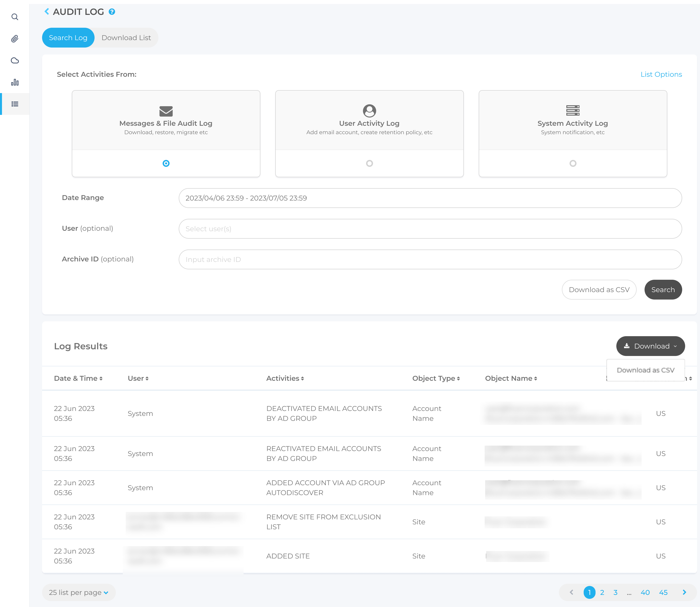700x607 pixels.
Task: Open the bar chart reports icon
Action: tap(15, 82)
